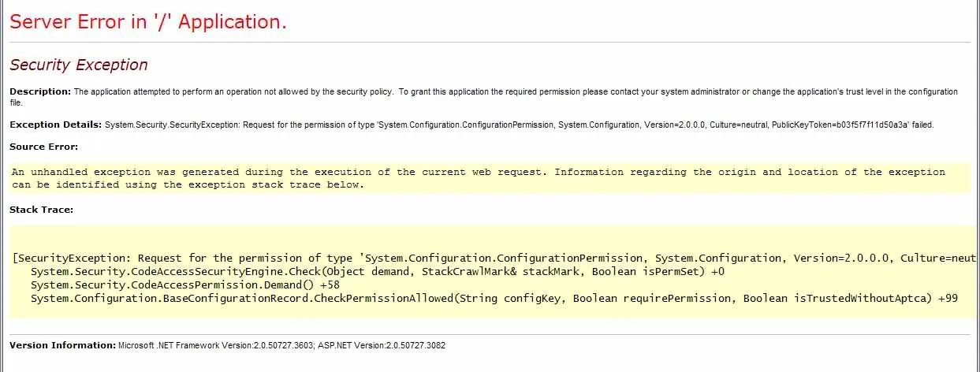
Task: Click the unhandled exception message in yellow box
Action: [x=315, y=172]
